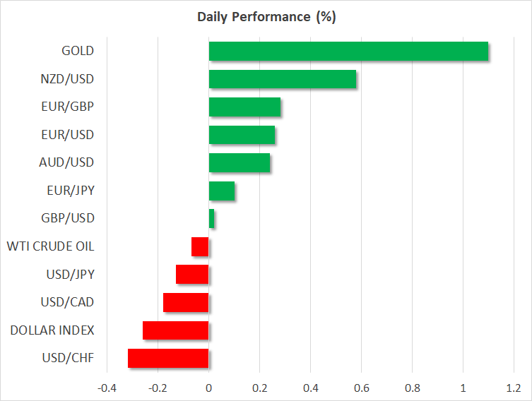532x401 pixels.
Task: Click the GOLD category label
Action: tap(77, 51)
